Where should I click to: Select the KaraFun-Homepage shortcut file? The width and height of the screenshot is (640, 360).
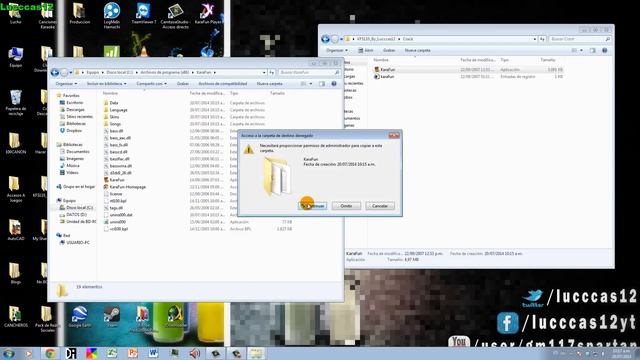125,187
